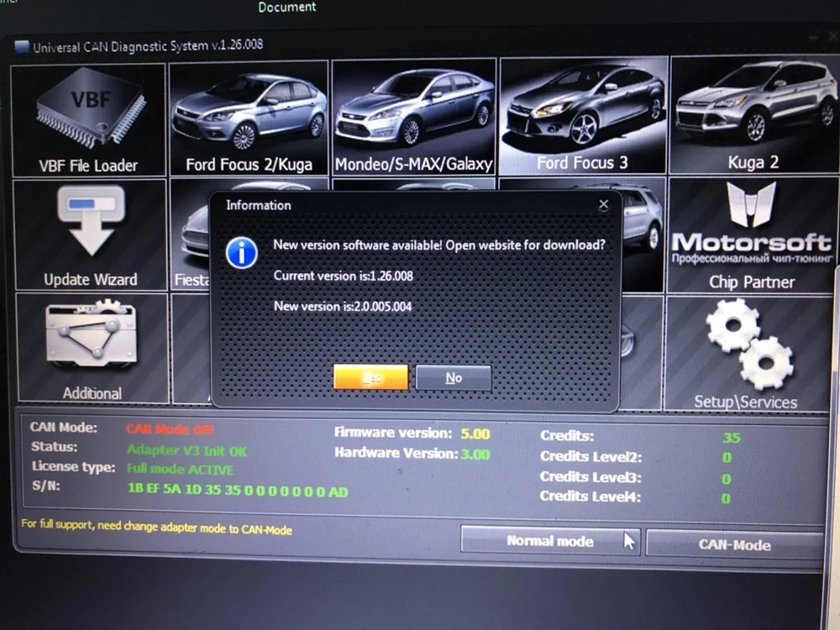Image resolution: width=840 pixels, height=630 pixels.
Task: Open the Update Wizard tile
Action: click(x=91, y=235)
